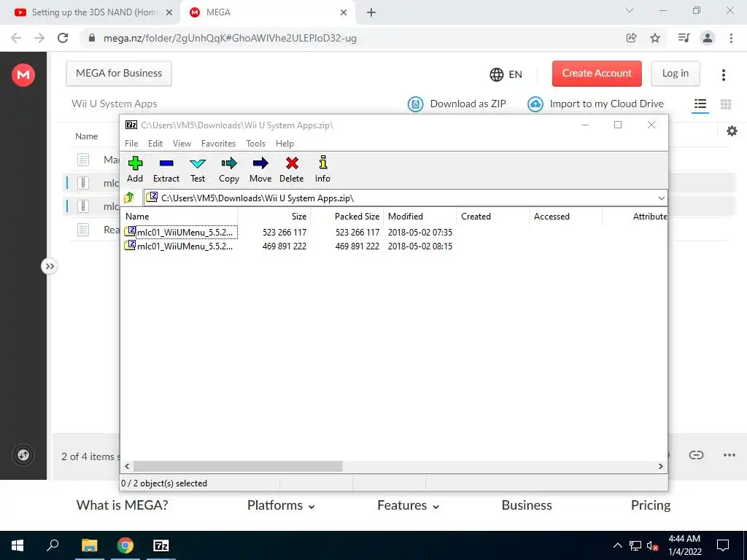Click the Chrome icon in the taskbar

click(x=125, y=545)
